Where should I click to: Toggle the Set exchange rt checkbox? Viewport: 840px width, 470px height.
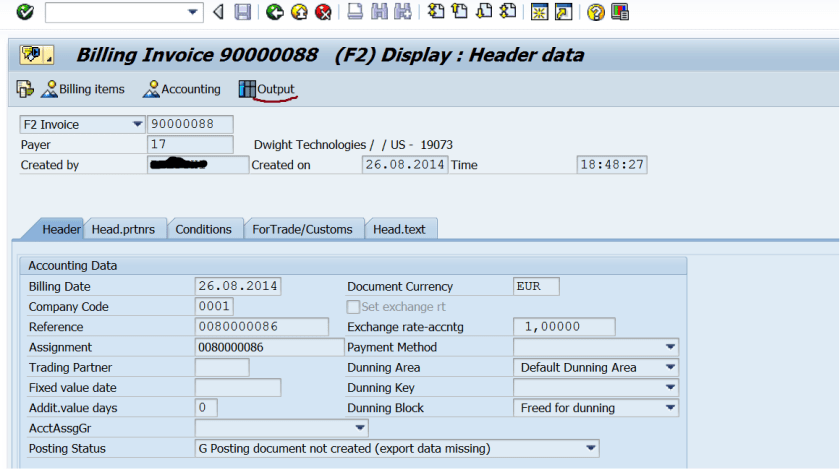pos(353,307)
